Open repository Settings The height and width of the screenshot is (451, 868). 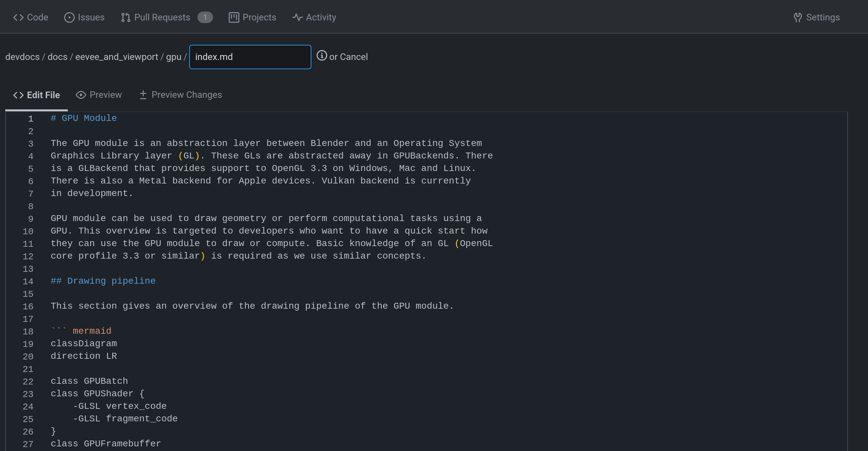click(816, 17)
